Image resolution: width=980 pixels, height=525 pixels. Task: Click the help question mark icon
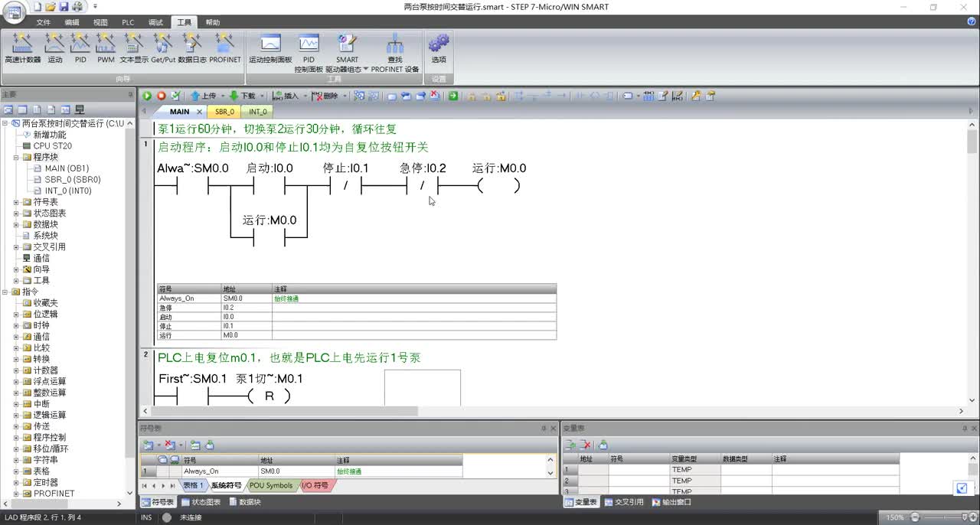pyautogui.click(x=971, y=22)
